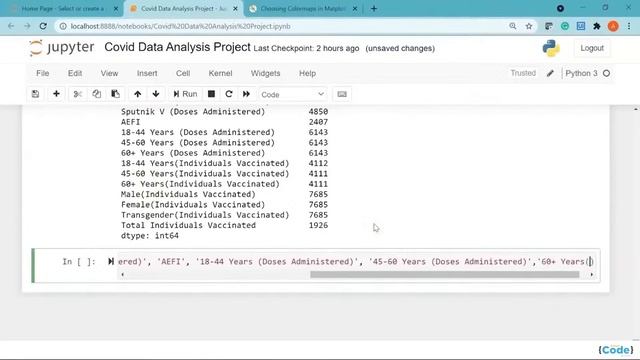640x360 pixels.
Task: Open the browser three-dot menu
Action: [x=629, y=26]
